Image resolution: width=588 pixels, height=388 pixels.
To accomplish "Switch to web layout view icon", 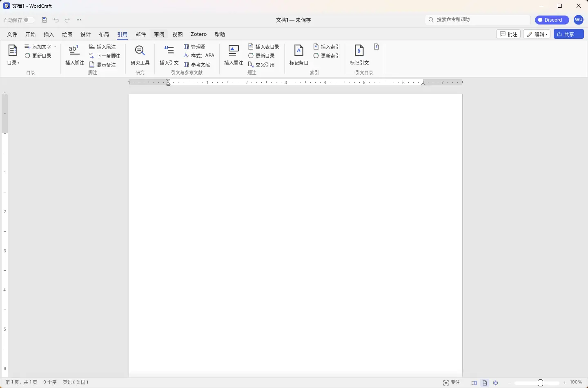I will (496, 383).
